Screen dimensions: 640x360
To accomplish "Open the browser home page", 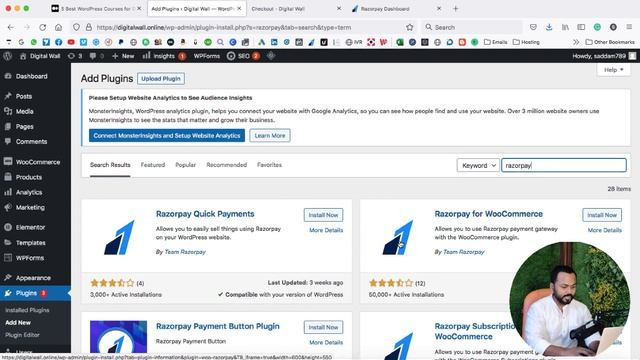I will point(58,27).
